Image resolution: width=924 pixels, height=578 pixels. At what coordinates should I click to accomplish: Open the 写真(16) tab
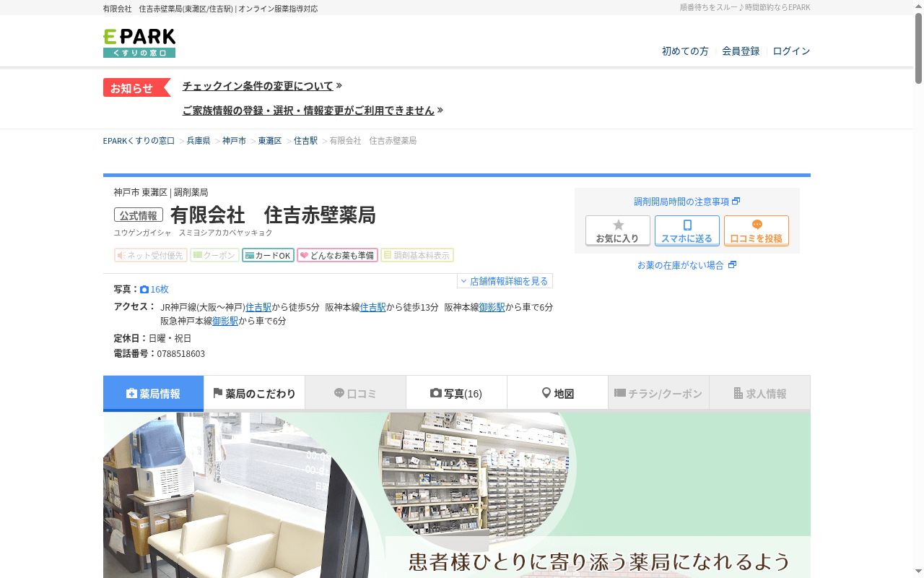456,394
